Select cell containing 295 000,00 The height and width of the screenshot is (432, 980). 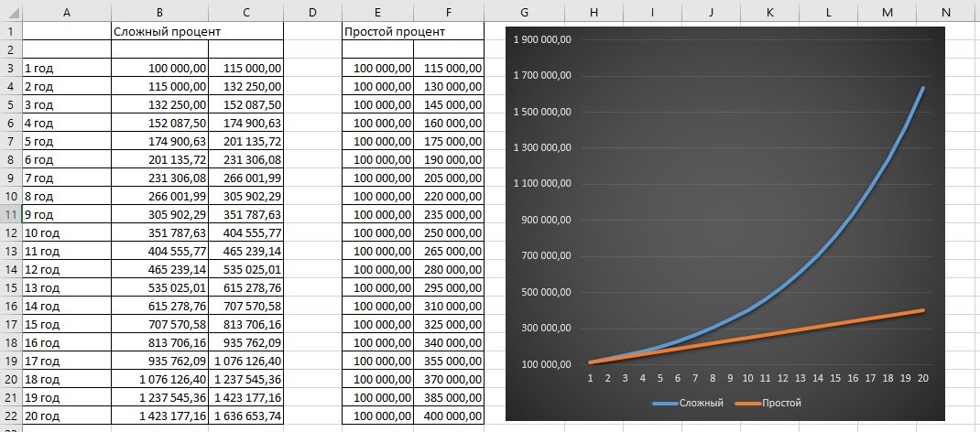pos(448,287)
